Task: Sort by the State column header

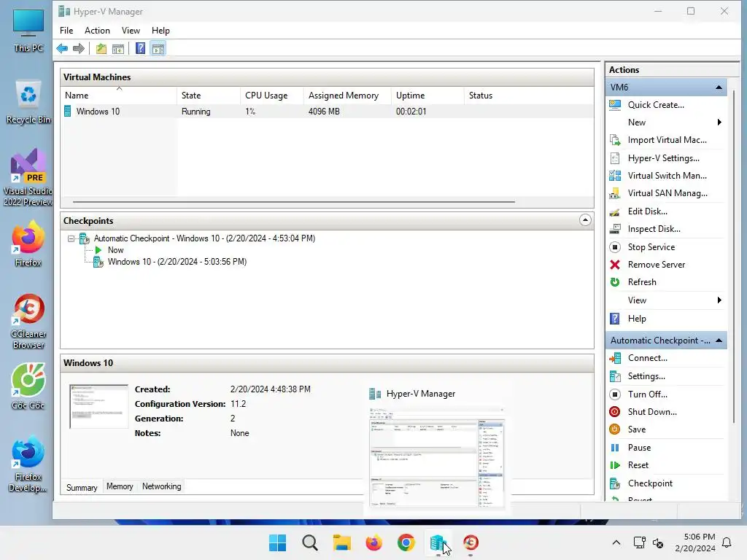Action: pyautogui.click(x=208, y=96)
